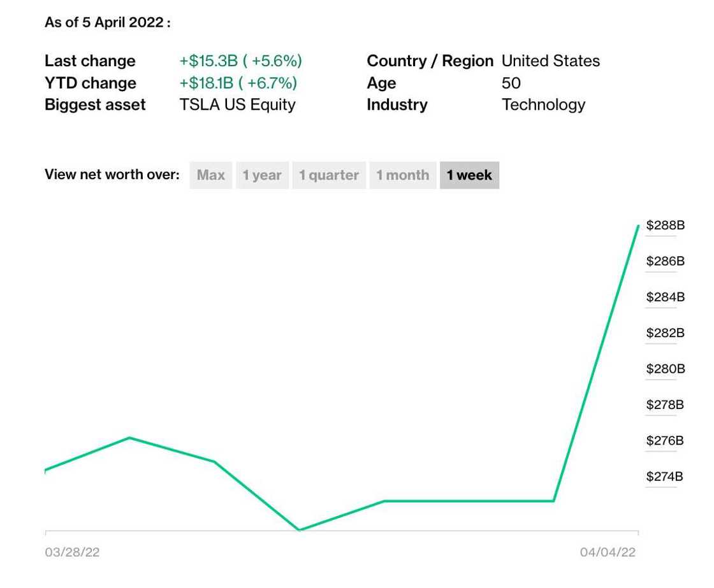Image resolution: width=714 pixels, height=588 pixels.
Task: Click the 03/28/22 start date label
Action: coord(72,552)
